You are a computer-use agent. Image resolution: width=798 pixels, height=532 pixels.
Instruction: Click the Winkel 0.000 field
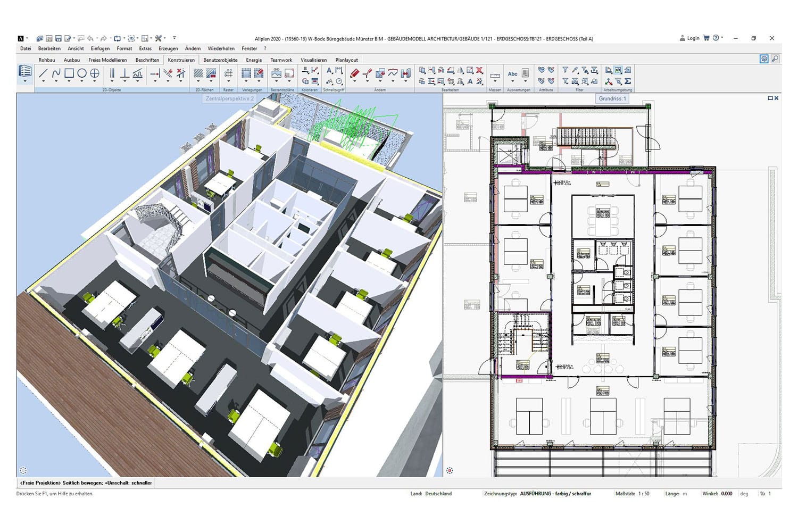point(727,494)
